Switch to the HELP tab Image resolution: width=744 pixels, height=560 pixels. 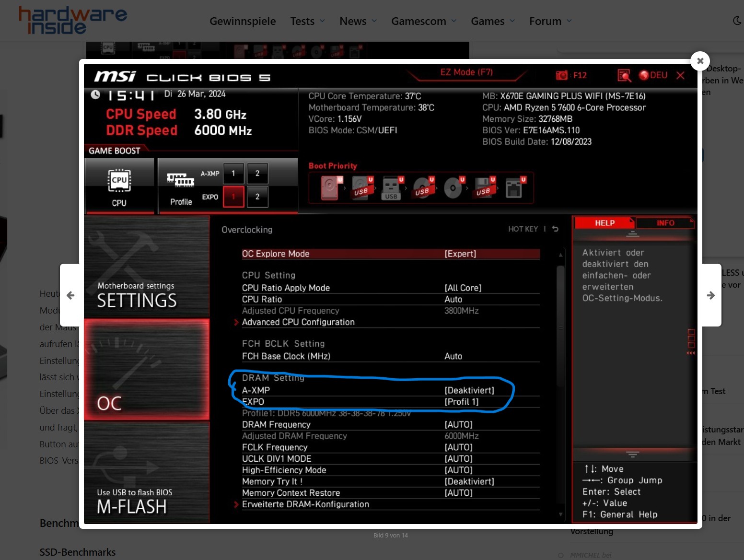pyautogui.click(x=604, y=223)
